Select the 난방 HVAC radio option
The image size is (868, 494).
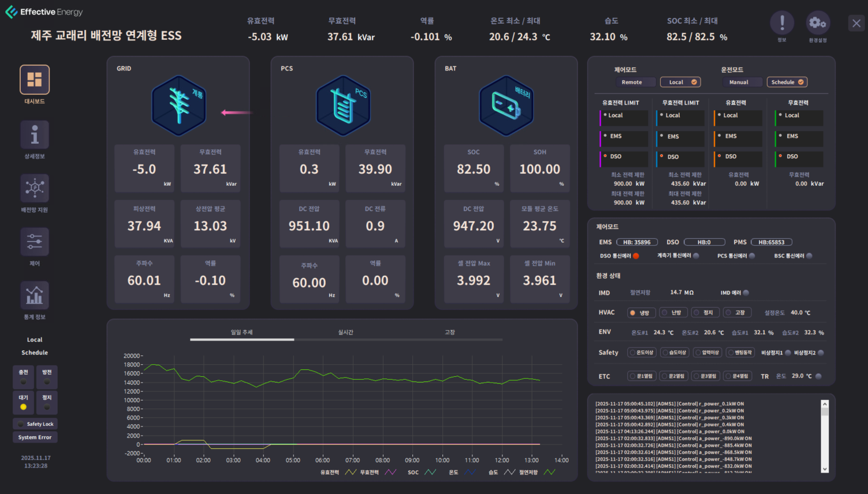pos(672,312)
